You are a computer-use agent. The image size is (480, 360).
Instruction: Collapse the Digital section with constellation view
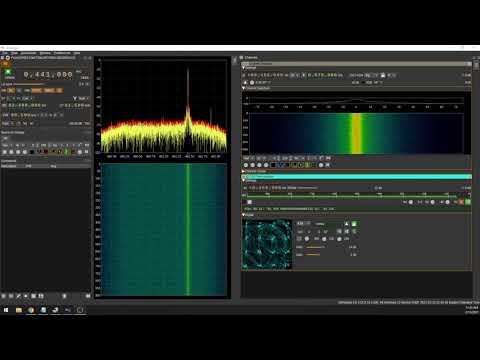point(244,215)
